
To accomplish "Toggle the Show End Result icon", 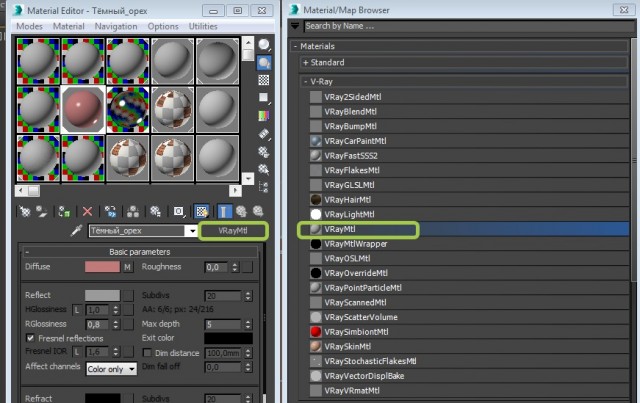I will click(x=224, y=211).
